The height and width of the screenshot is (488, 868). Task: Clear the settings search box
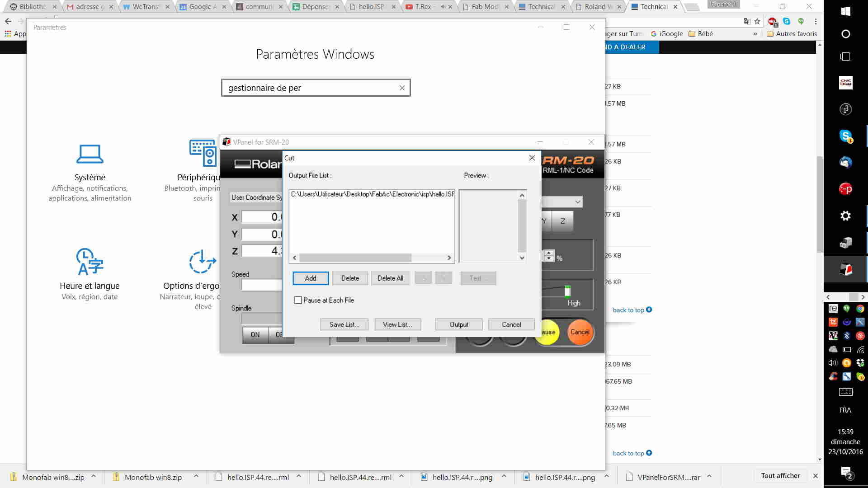pos(402,88)
